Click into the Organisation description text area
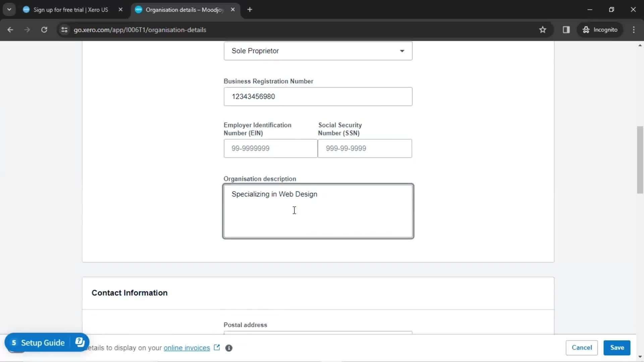The image size is (644, 362). [318, 211]
